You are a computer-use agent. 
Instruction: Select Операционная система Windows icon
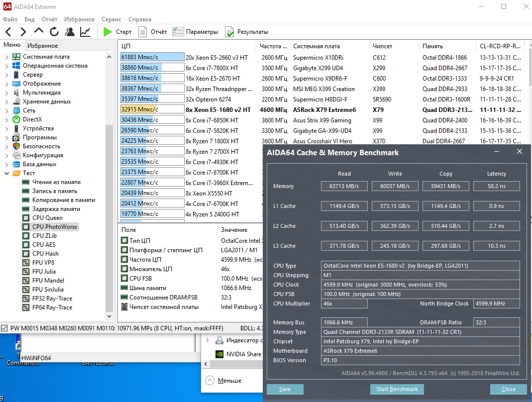[16, 66]
